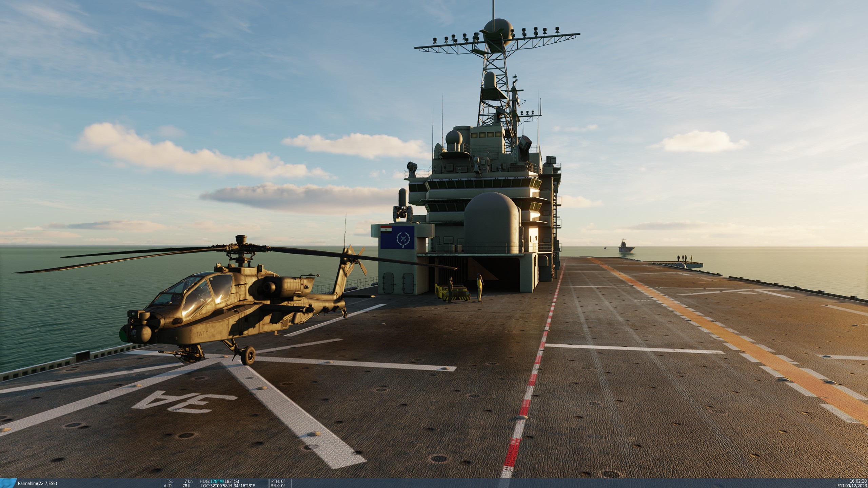The width and height of the screenshot is (868, 488).
Task: Click the Palmahim(22.7,ESE) location label
Action: pyautogui.click(x=38, y=483)
